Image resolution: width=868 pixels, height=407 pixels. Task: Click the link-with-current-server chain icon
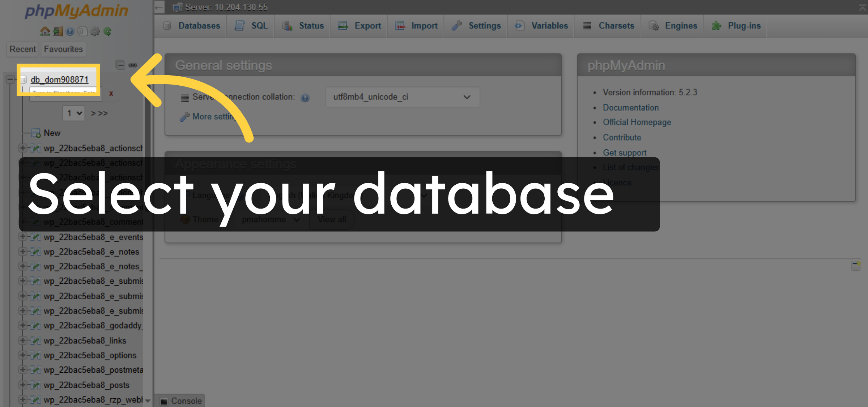point(133,65)
